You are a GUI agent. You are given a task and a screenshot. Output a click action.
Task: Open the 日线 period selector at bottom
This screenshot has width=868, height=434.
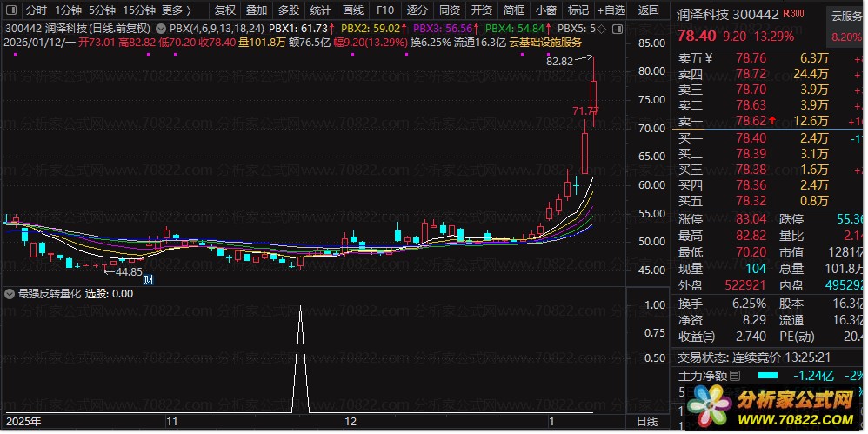tap(648, 421)
